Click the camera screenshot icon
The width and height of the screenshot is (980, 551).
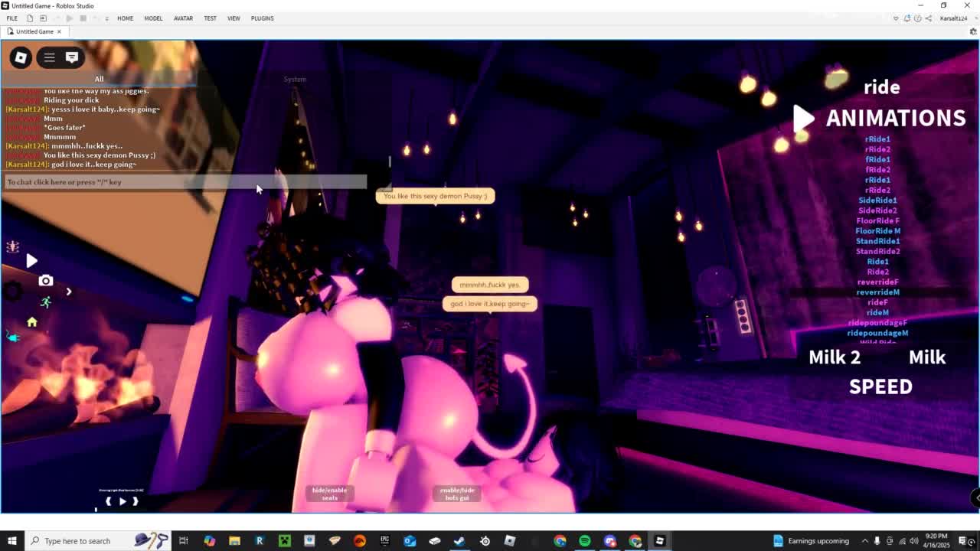(x=46, y=281)
